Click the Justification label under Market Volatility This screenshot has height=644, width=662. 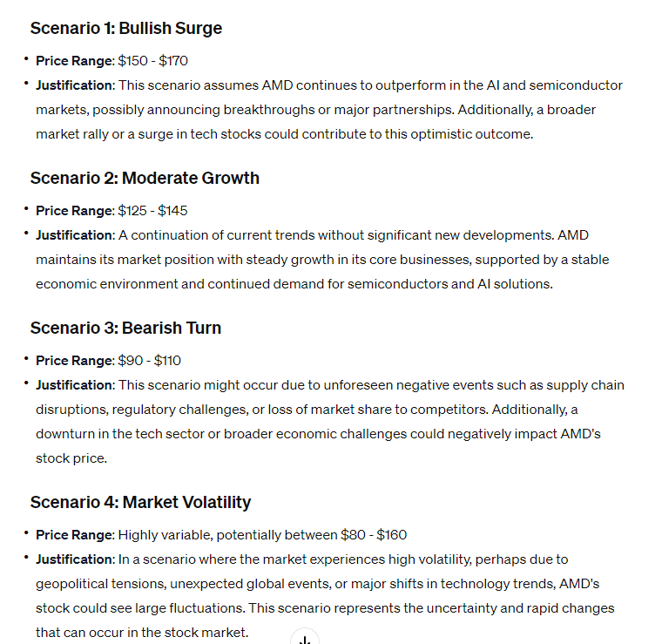[x=75, y=559]
